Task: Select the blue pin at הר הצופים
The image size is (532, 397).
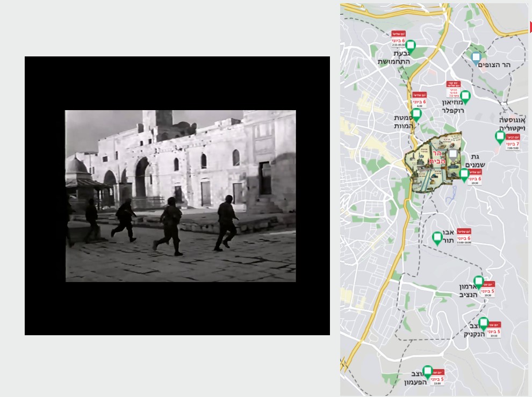Action: [476, 57]
